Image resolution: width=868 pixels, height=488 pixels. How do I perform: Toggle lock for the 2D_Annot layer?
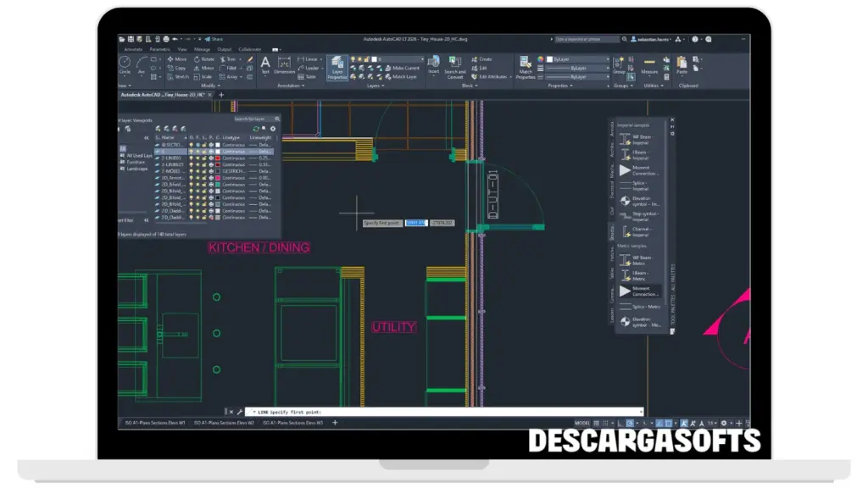pyautogui.click(x=204, y=178)
